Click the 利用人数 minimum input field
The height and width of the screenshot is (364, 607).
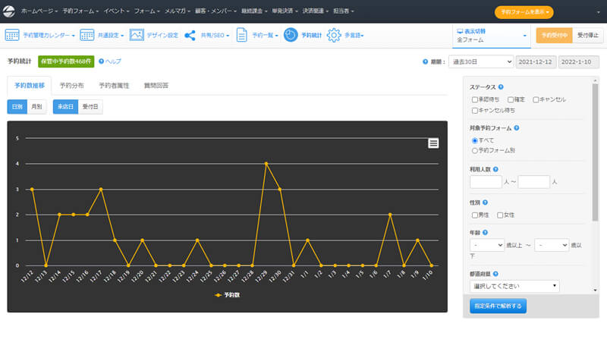coord(486,182)
